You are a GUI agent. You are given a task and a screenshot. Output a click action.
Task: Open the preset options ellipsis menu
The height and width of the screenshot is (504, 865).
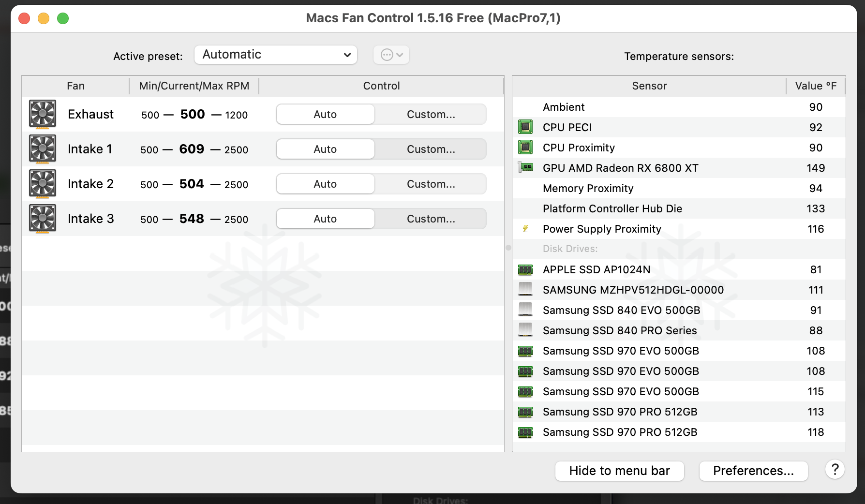click(391, 55)
